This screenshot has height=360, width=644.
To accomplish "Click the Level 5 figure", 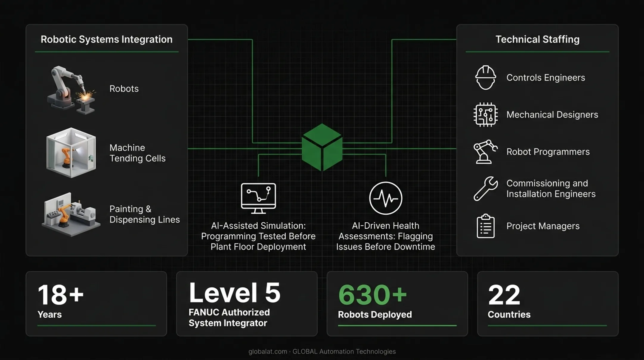I will (235, 293).
